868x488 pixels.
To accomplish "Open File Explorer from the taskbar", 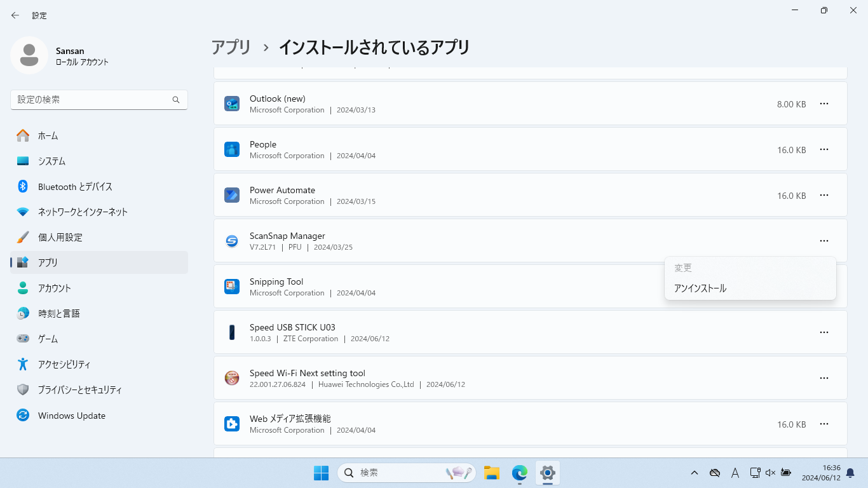I will [491, 473].
